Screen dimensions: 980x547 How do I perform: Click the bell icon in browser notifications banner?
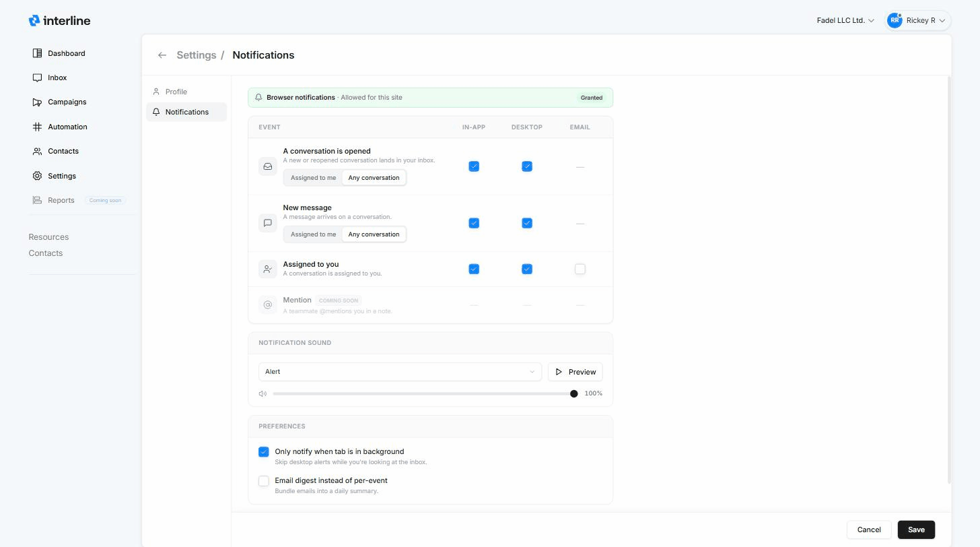pos(258,98)
